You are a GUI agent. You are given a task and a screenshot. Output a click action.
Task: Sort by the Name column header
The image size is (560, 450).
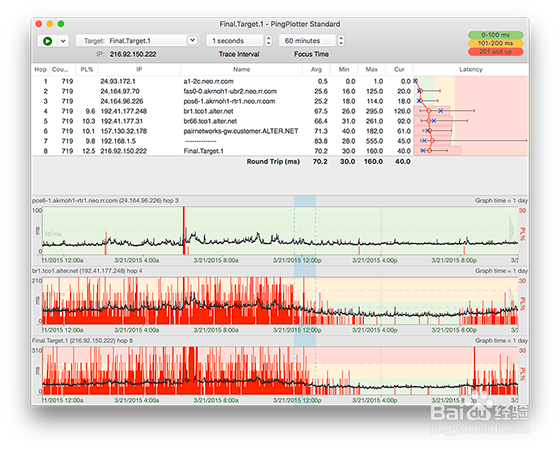(x=241, y=69)
